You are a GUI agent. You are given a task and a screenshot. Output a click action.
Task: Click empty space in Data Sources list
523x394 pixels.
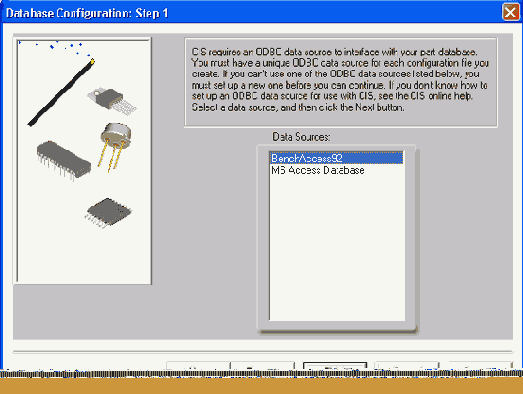tap(337, 247)
